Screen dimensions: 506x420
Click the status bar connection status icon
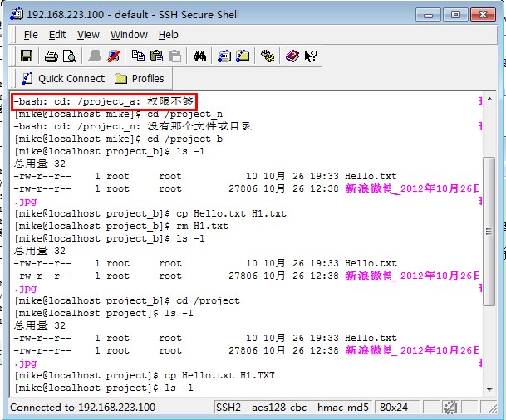(450, 408)
